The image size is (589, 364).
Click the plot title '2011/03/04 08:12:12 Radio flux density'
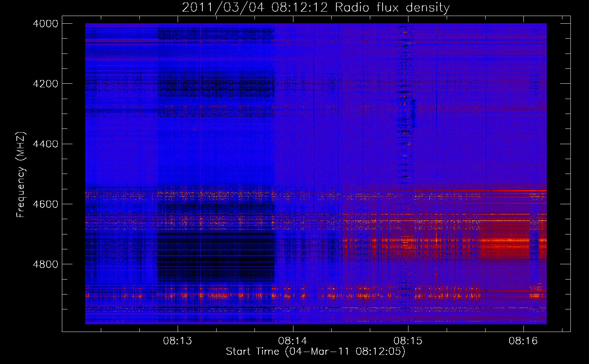(x=316, y=7)
